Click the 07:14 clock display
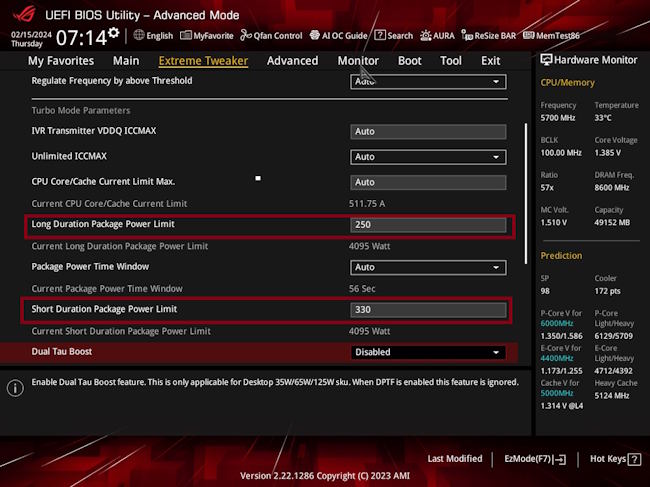 coord(81,38)
